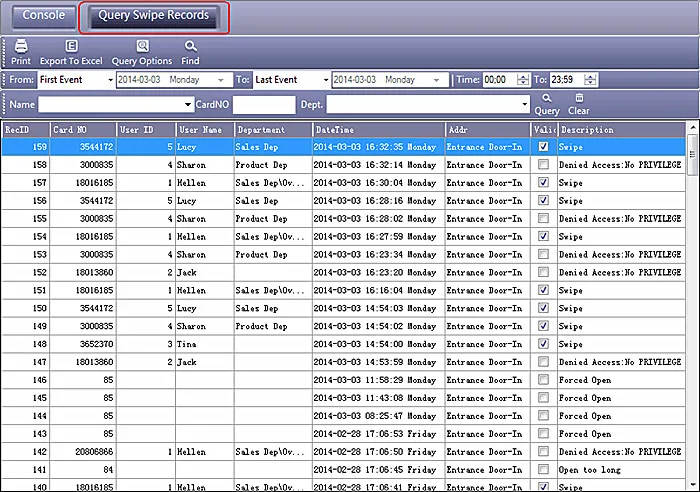Viewport: 700px width, 492px height.
Task: Open the From date picker dropdown
Action: 221,80
